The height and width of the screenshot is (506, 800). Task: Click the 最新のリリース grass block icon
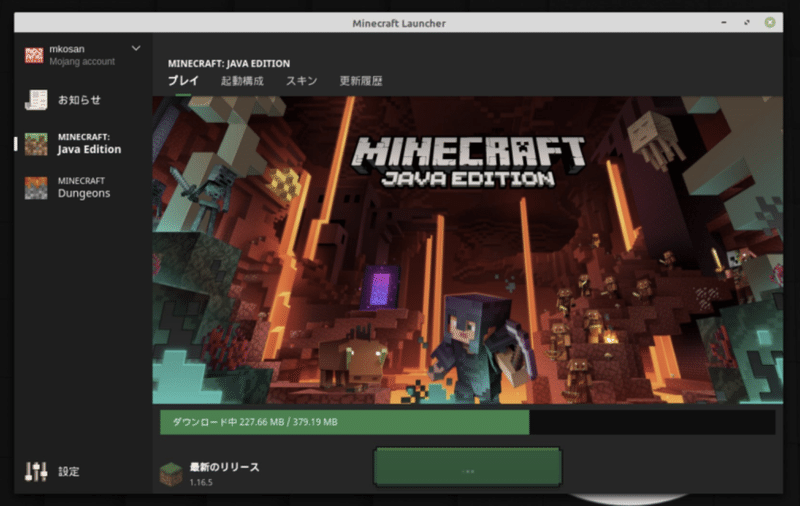pos(171,474)
